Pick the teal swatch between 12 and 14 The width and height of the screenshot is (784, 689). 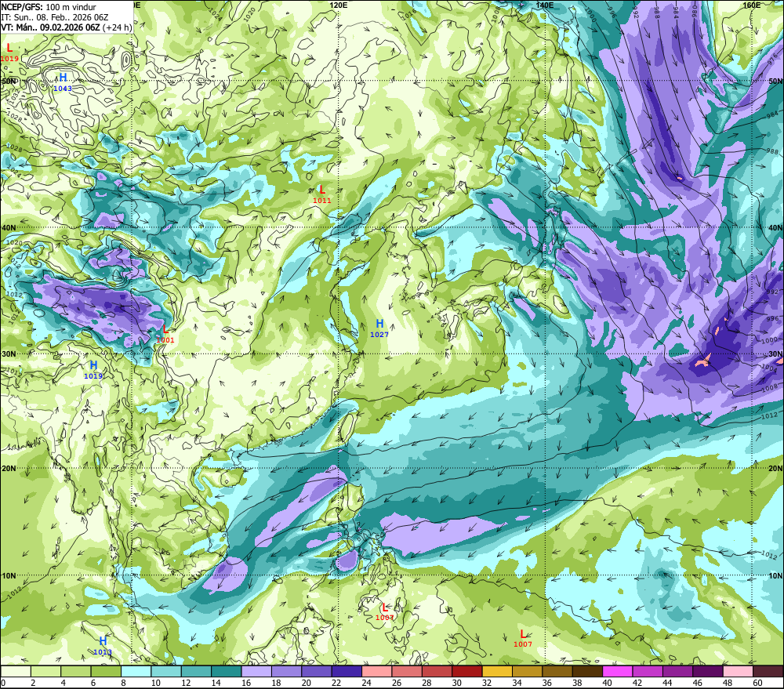click(197, 671)
